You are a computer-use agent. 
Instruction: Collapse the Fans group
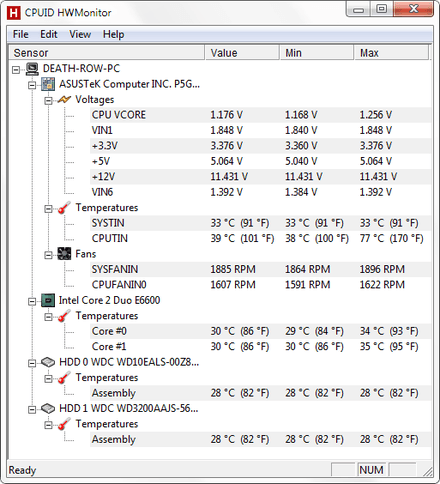tap(48, 255)
